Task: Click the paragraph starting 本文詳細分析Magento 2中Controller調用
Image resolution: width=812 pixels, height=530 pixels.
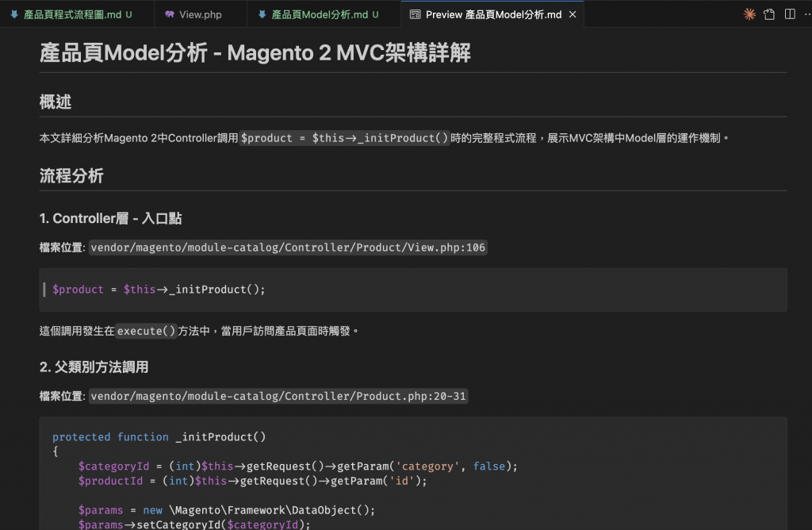Action: click(x=385, y=138)
